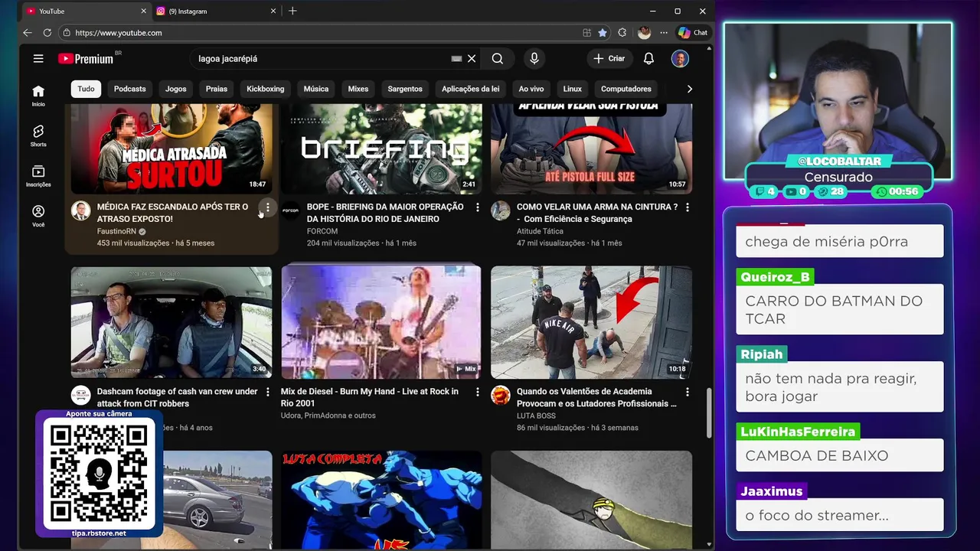
Task: Select the Ao vivo filter chip
Action: (x=531, y=89)
